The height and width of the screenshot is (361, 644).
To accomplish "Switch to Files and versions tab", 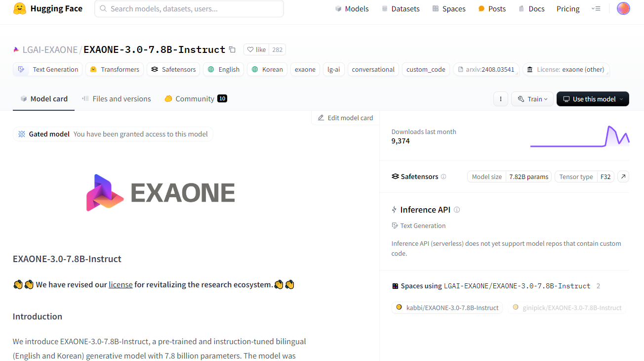I will pos(117,99).
